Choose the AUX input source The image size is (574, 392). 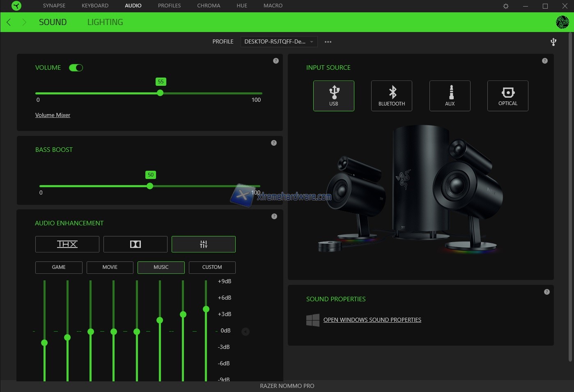click(x=450, y=96)
